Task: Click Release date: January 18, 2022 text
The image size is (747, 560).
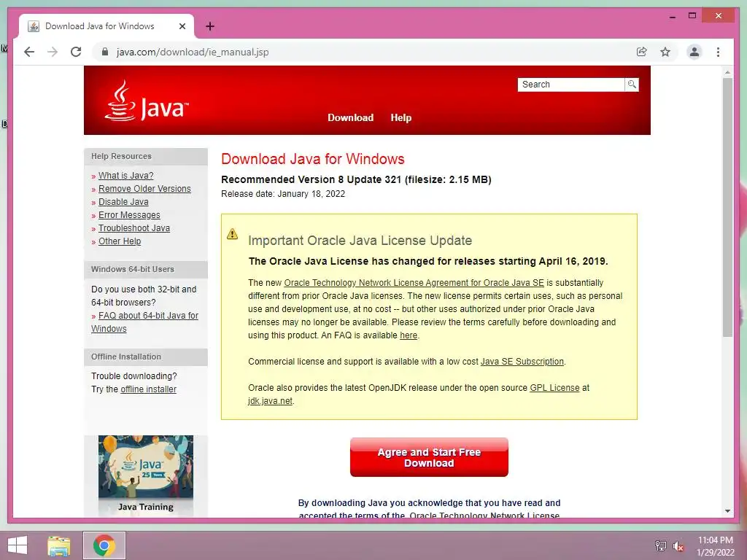Action: click(283, 194)
